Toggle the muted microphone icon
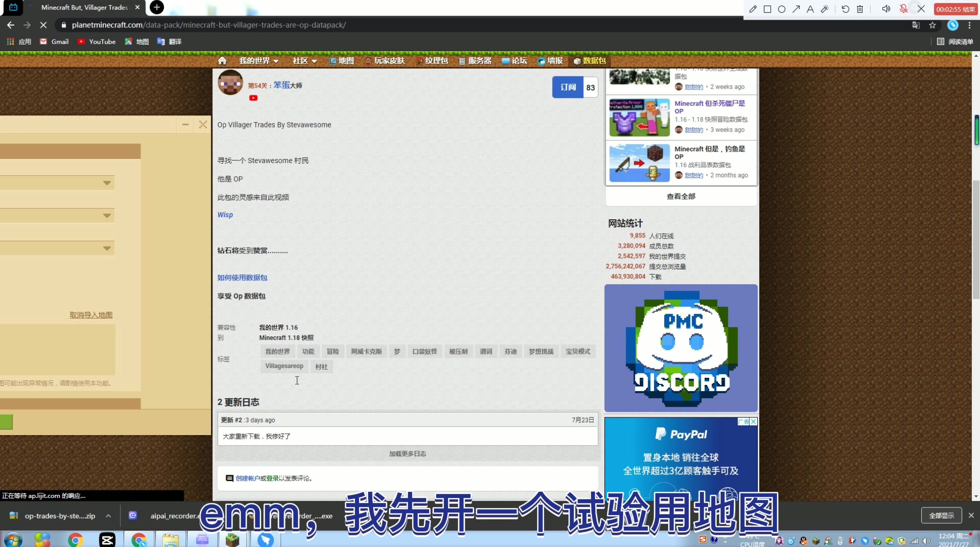This screenshot has height=547, width=980. coord(904,9)
